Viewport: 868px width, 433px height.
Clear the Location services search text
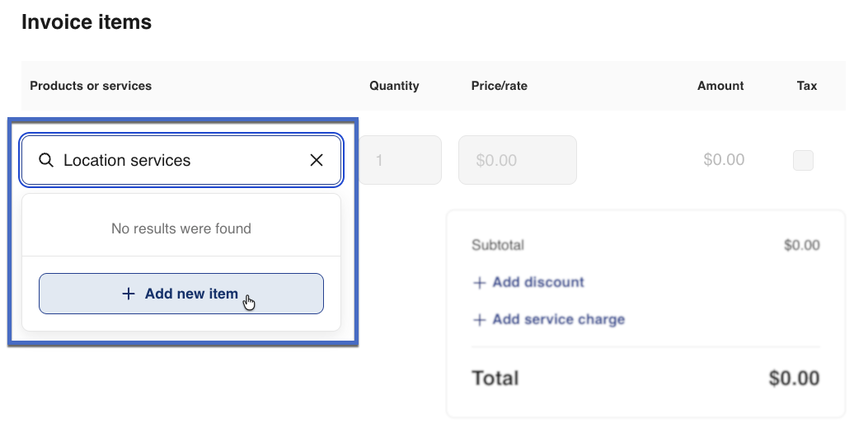[x=317, y=161]
